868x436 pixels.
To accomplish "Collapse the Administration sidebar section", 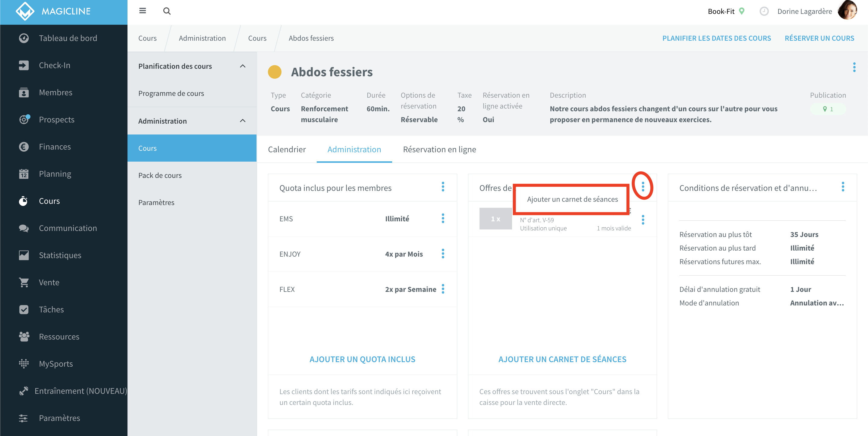I will tap(243, 121).
